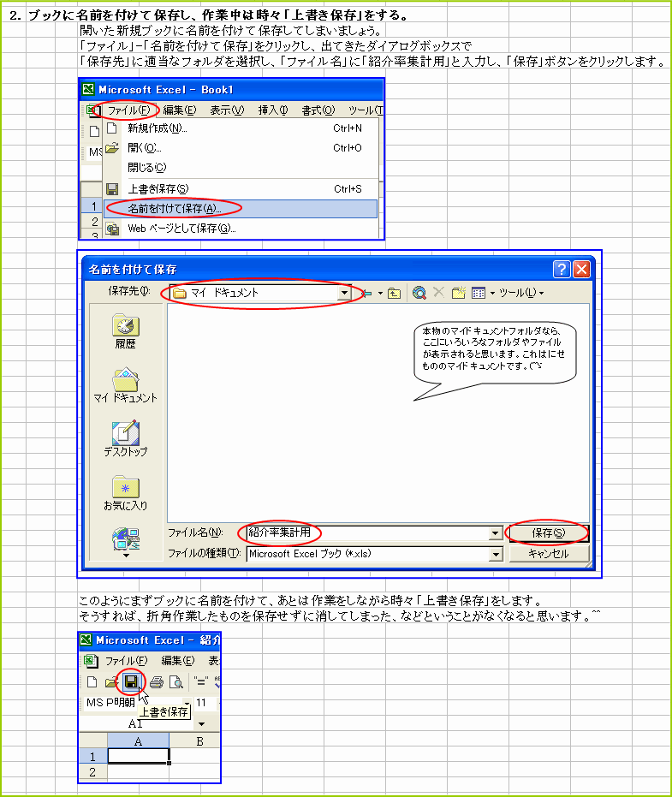Image resolution: width=672 pixels, height=797 pixels.
Task: Open the 履歴 history location
Action: pyautogui.click(x=125, y=331)
